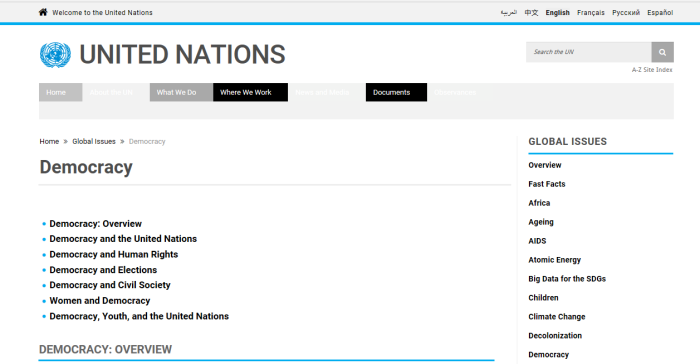Focus the 'Search the UN' field
Image resolution: width=700 pixels, height=364 pixels.
pos(588,52)
